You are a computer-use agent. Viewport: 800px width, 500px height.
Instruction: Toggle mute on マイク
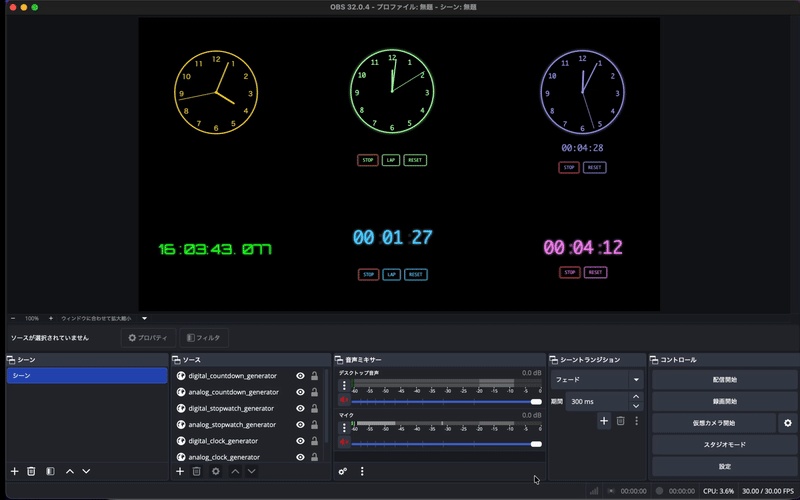(344, 442)
